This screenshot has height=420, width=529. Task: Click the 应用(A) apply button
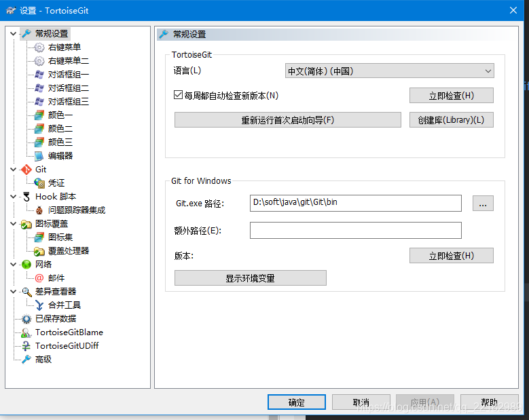[x=425, y=402]
